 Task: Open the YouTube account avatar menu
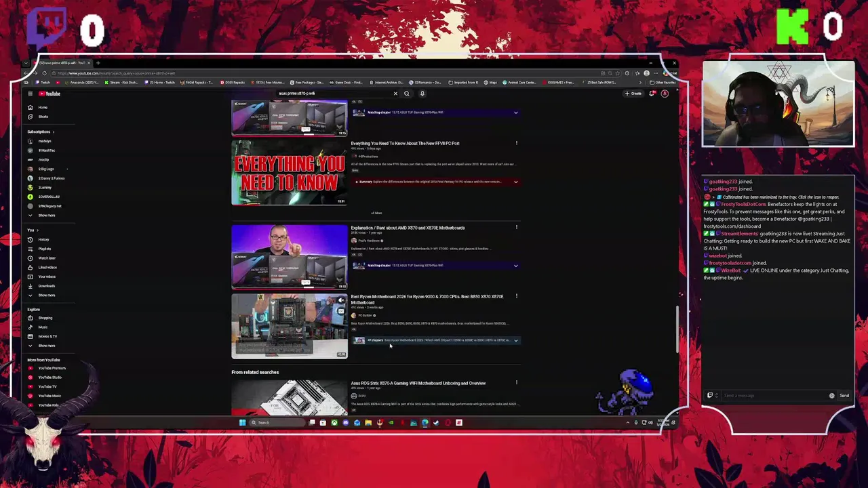(665, 94)
